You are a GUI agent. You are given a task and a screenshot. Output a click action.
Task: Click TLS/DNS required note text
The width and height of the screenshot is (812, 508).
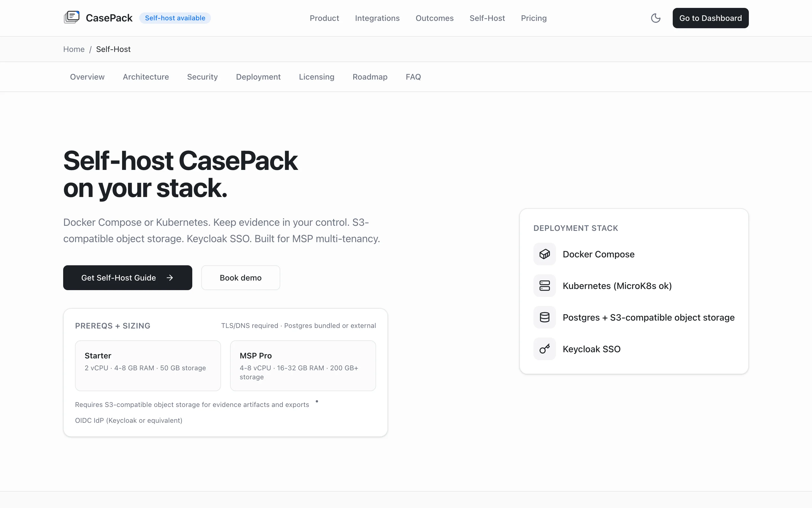298,326
